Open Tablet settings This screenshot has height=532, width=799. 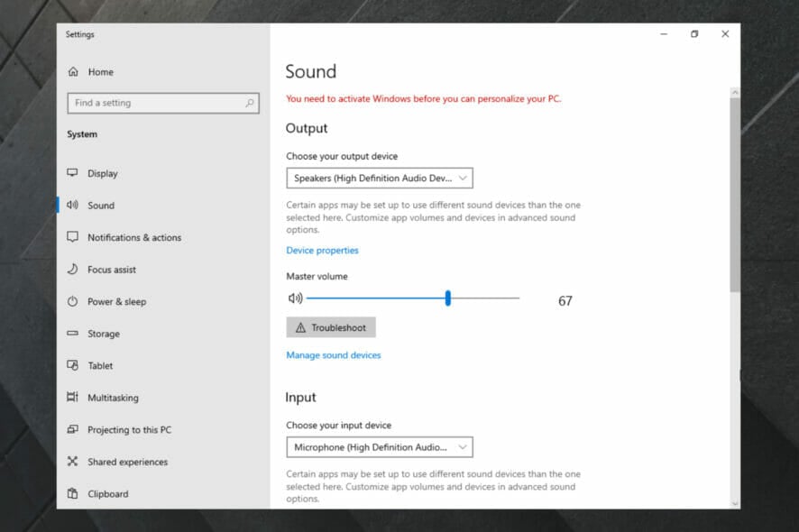(x=100, y=366)
